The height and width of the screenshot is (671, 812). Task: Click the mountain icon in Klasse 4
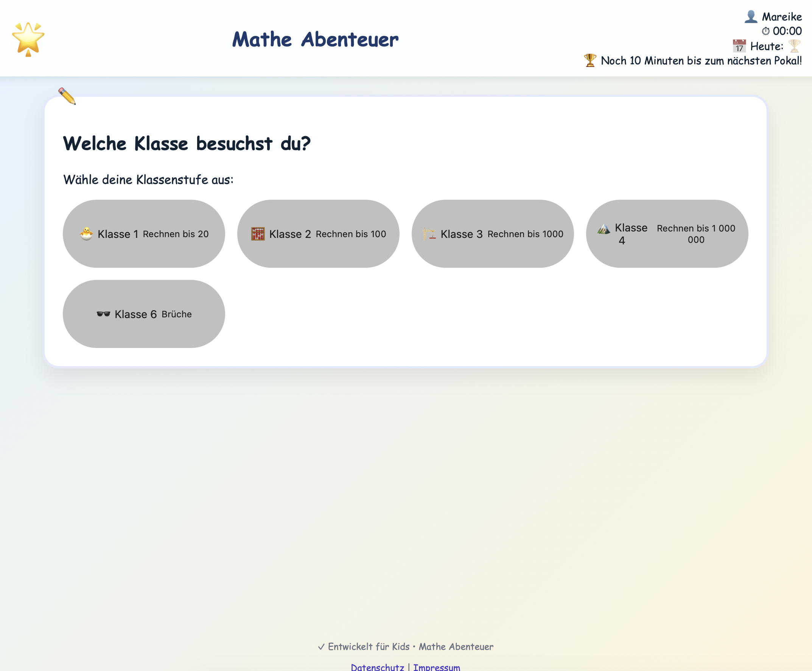[x=604, y=229]
